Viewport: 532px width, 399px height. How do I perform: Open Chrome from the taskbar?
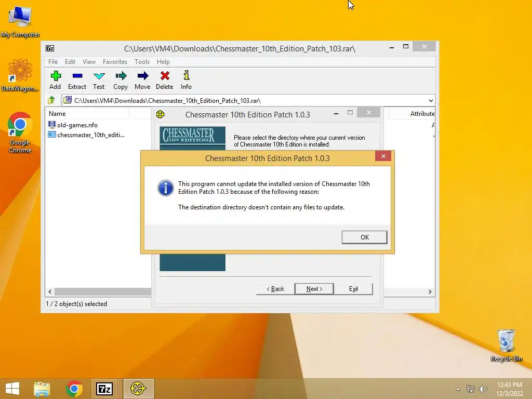(74, 389)
